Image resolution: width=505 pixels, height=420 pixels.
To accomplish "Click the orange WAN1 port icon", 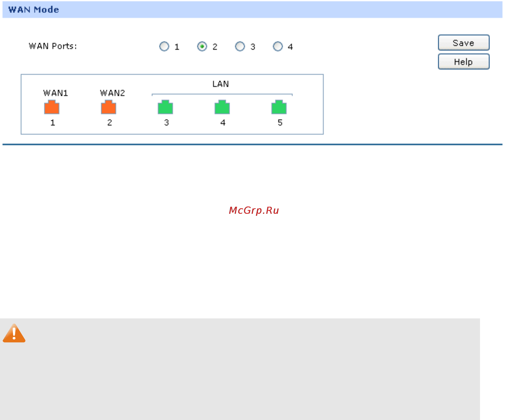I will pos(52,107).
